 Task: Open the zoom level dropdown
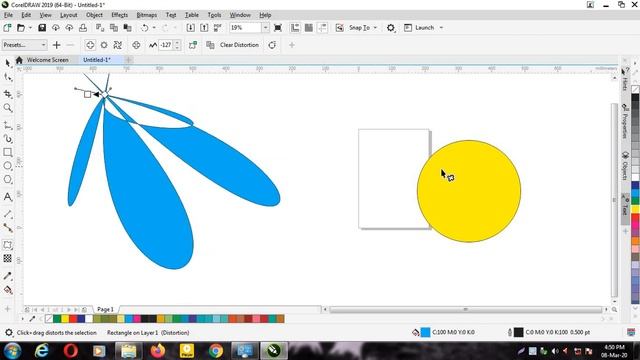tap(265, 28)
